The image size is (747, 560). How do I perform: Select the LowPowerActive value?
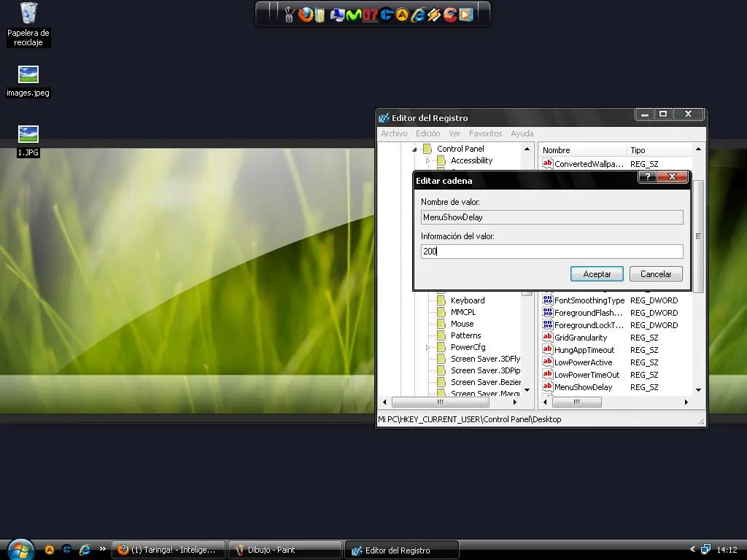[x=583, y=362]
